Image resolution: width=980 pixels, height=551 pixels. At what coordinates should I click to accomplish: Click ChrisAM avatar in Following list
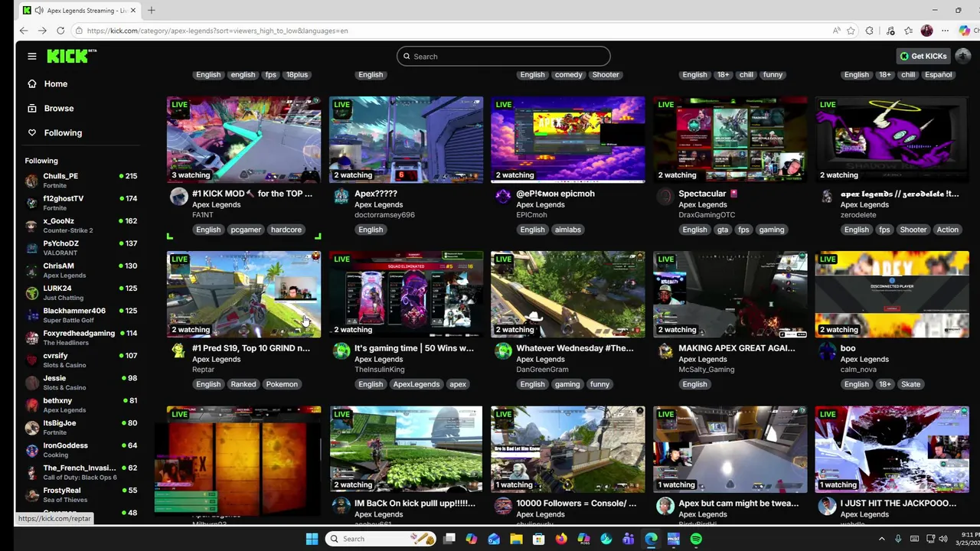coord(31,270)
